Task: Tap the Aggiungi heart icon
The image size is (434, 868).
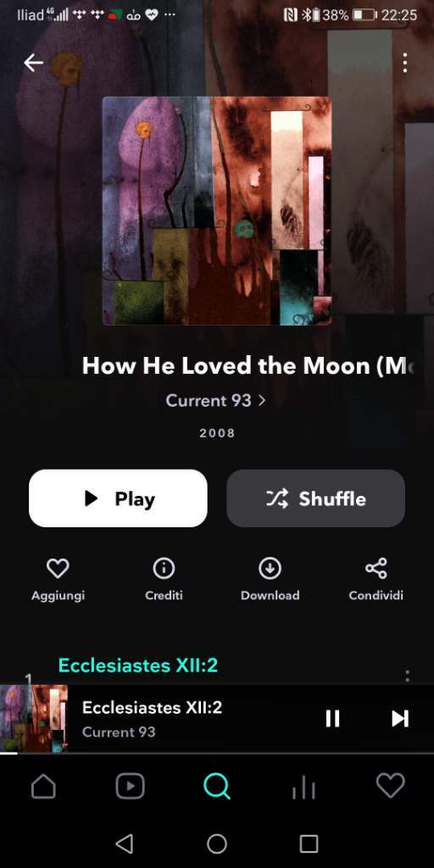Action: pyautogui.click(x=58, y=569)
